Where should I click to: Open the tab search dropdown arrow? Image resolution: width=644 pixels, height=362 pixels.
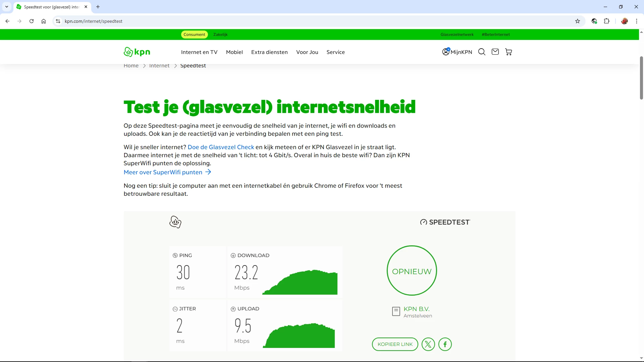7,7
